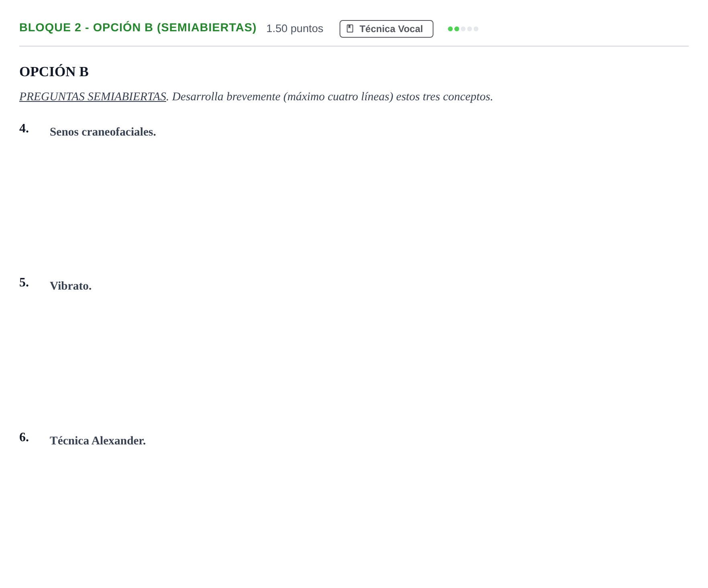
Task: Select question 6 Técnica Alexander
Action: [x=98, y=441]
